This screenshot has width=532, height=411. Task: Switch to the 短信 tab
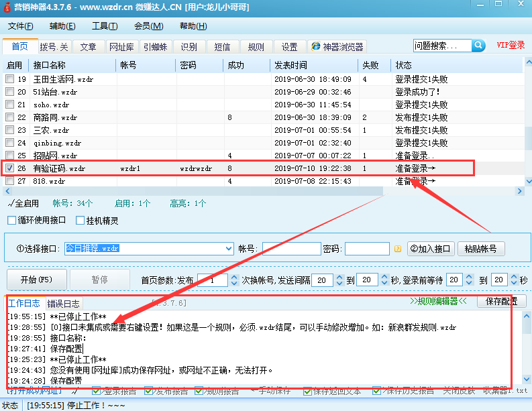223,47
